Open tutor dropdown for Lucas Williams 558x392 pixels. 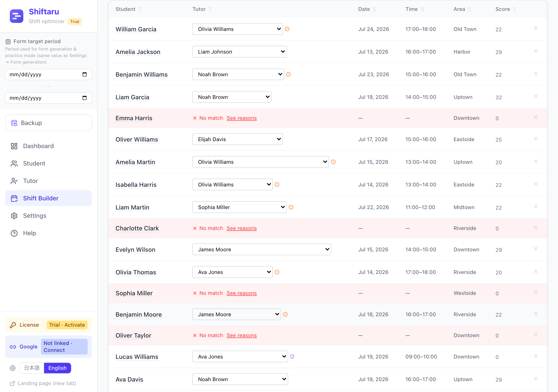[240, 357]
